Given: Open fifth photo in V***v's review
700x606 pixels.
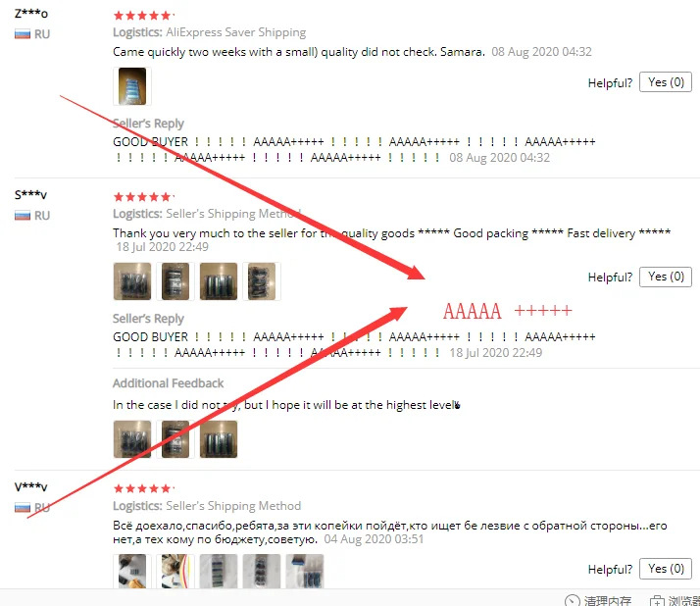Looking at the screenshot, I should pos(305,571).
